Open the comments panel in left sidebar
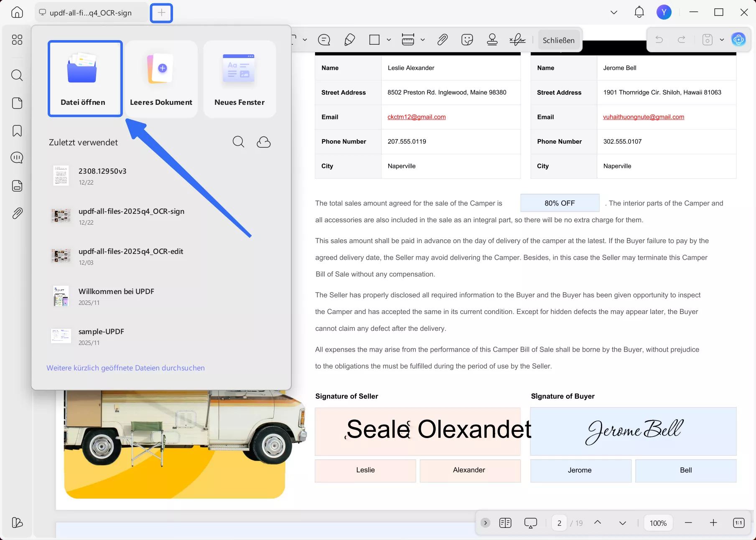756x540 pixels. pyautogui.click(x=17, y=158)
